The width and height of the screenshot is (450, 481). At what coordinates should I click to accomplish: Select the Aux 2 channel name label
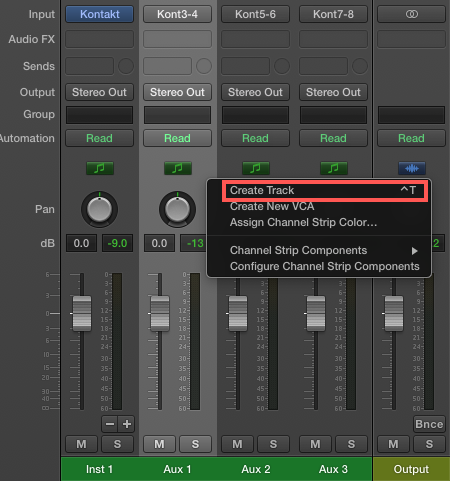tap(256, 469)
